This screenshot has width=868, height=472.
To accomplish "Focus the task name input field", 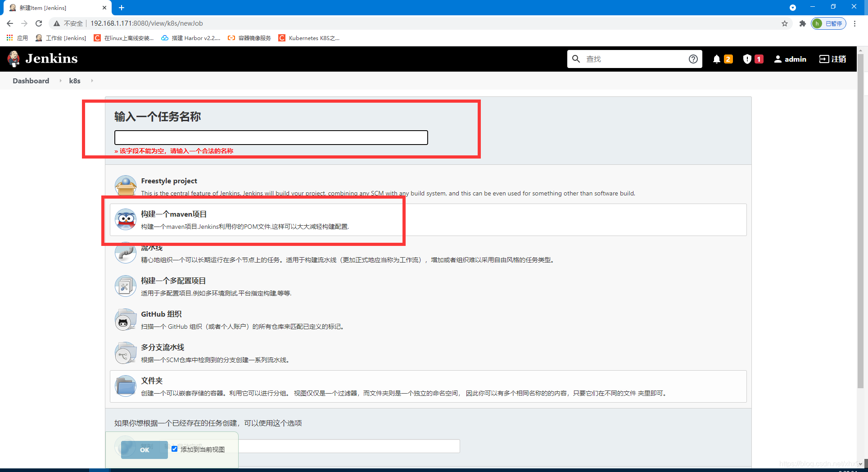I will click(271, 137).
